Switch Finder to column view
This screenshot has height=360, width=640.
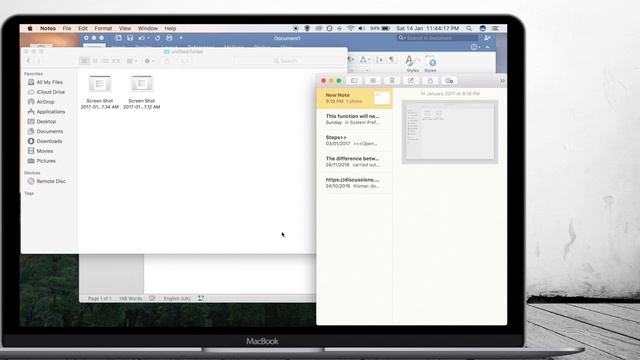[x=105, y=61]
